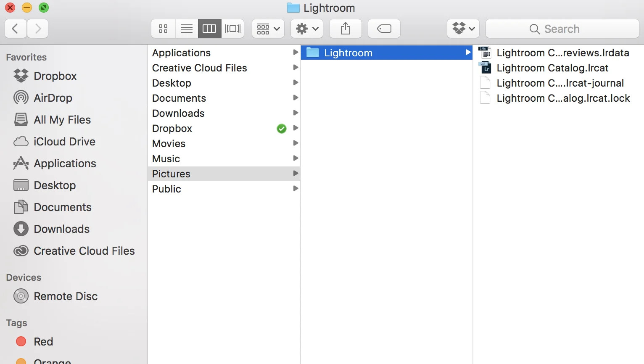Click the lrcat.lock blank document icon
The width and height of the screenshot is (644, 364).
(x=485, y=98)
